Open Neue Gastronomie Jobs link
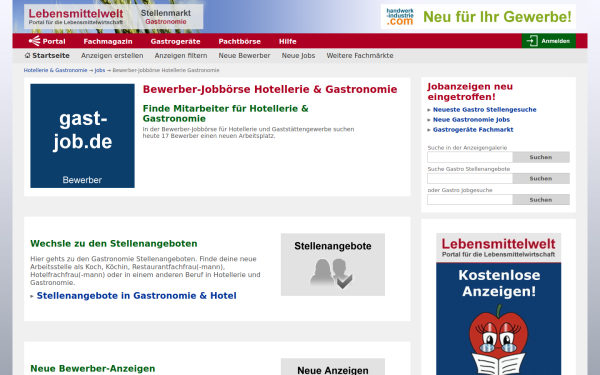This screenshot has width=600, height=375. tap(471, 119)
